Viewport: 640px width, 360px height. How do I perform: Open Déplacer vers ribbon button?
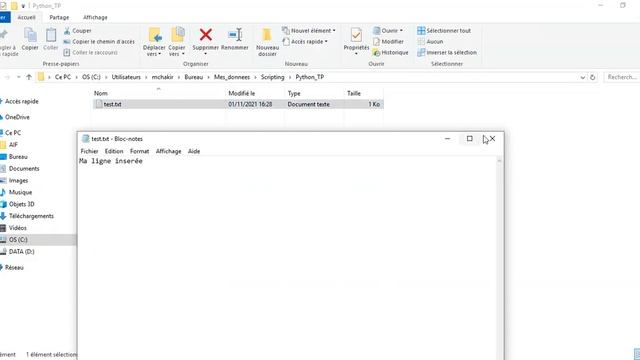point(154,42)
